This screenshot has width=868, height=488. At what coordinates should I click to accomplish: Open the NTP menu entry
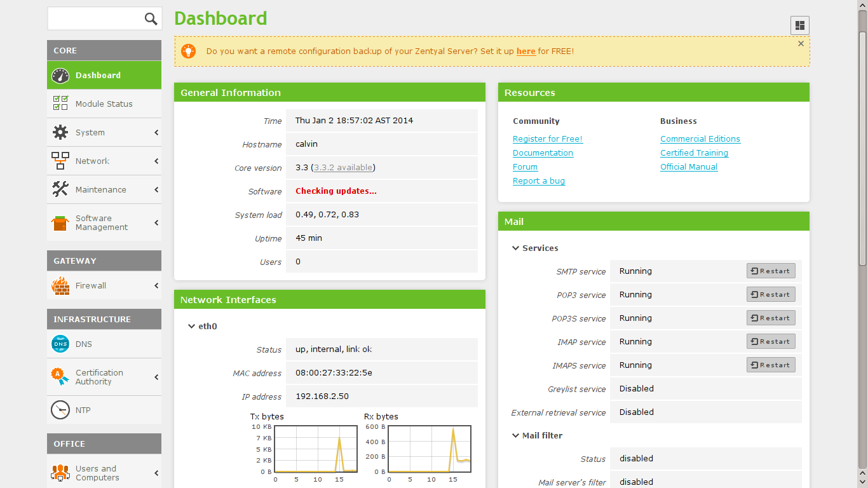(x=104, y=410)
